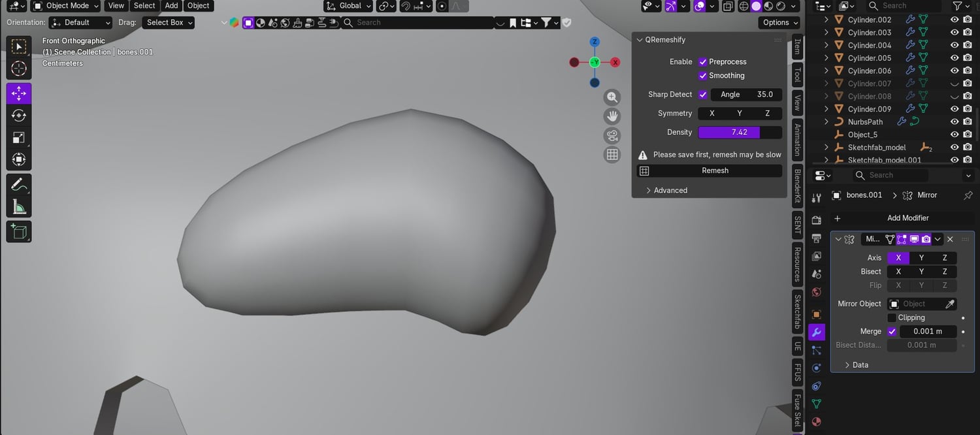Toggle QRemeshify Symmetry X

click(x=711, y=114)
